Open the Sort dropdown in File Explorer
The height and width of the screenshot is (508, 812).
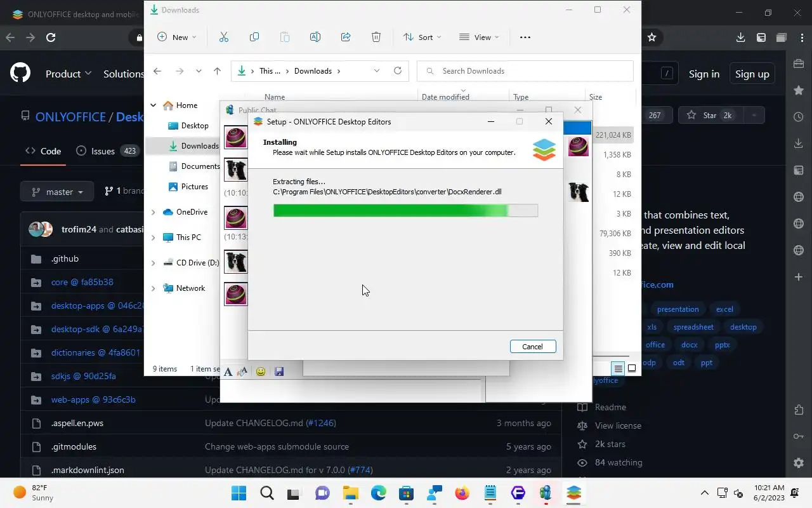[422, 37]
